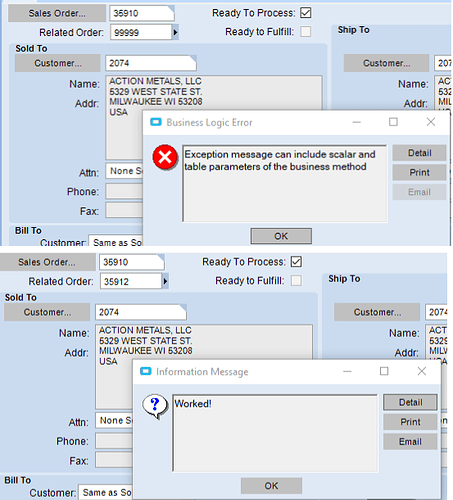Screen dimensions: 453x500
Task: Click Related Order field containing 99999
Action: tap(141, 32)
